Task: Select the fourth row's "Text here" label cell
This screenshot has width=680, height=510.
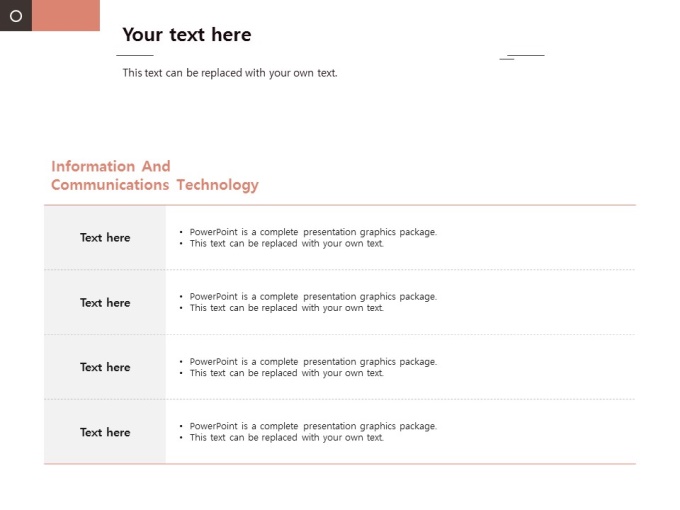Action: [x=105, y=432]
